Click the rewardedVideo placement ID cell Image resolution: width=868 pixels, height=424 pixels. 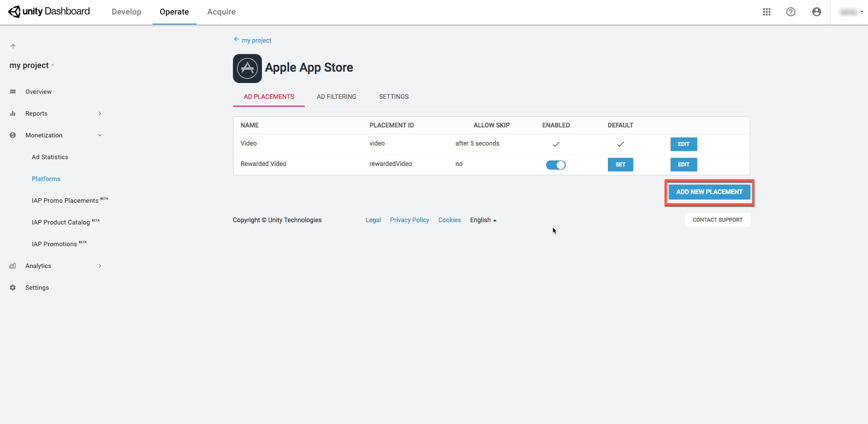391,164
